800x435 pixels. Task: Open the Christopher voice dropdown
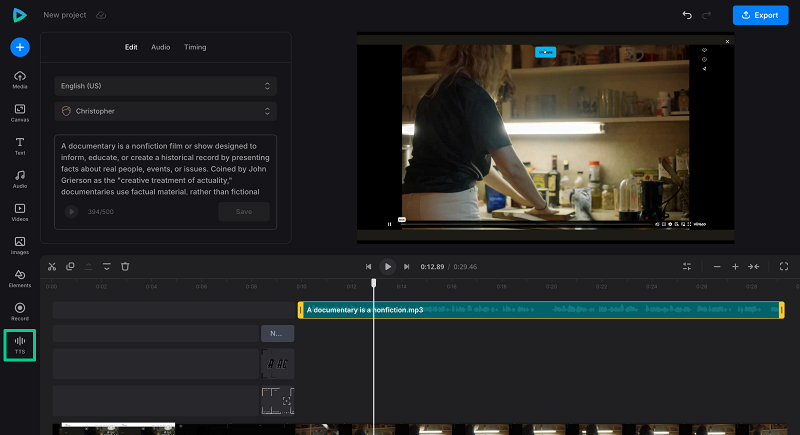165,111
